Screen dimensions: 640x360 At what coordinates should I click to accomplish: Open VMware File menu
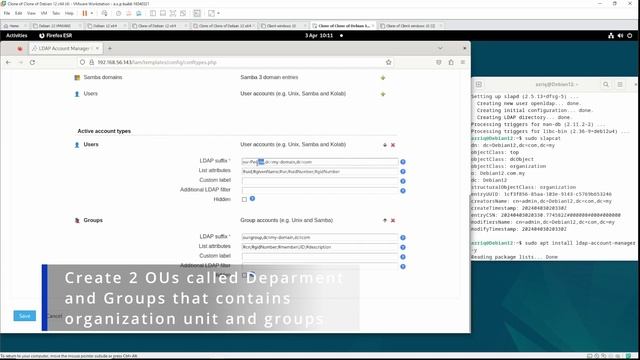click(7, 13)
